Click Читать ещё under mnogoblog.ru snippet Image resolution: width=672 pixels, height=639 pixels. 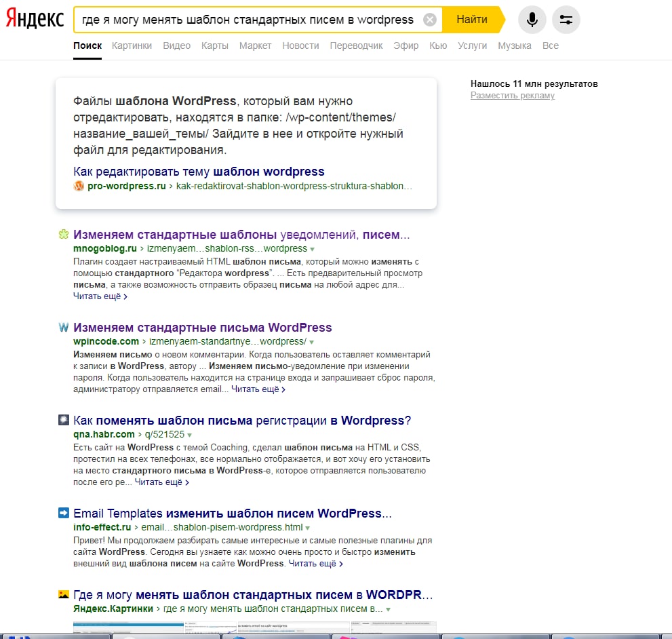click(x=100, y=296)
